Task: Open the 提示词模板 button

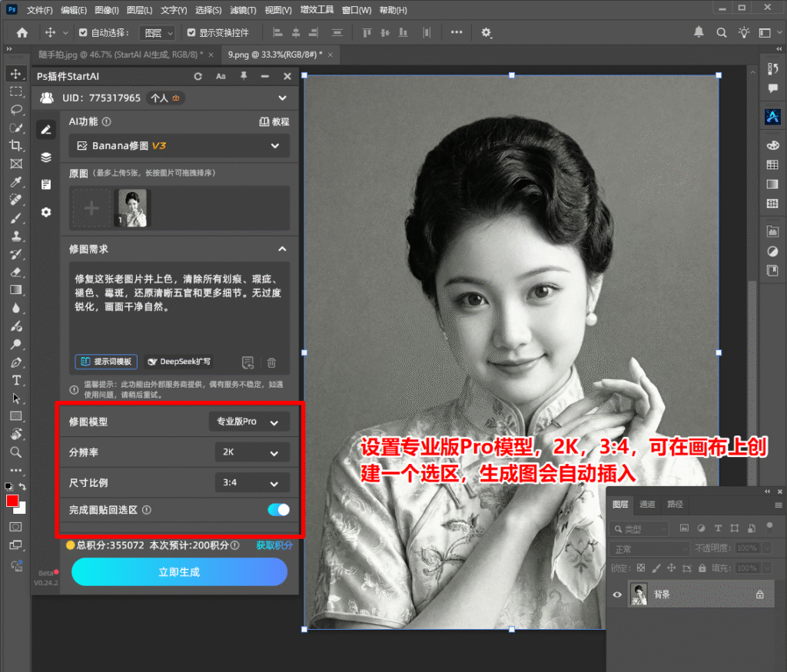Action: tap(106, 362)
